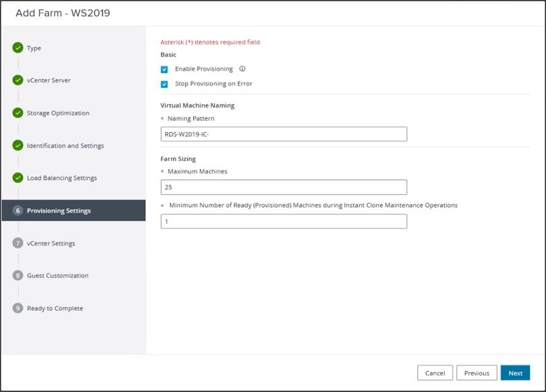Go to the Storage Optimization step

(x=58, y=113)
